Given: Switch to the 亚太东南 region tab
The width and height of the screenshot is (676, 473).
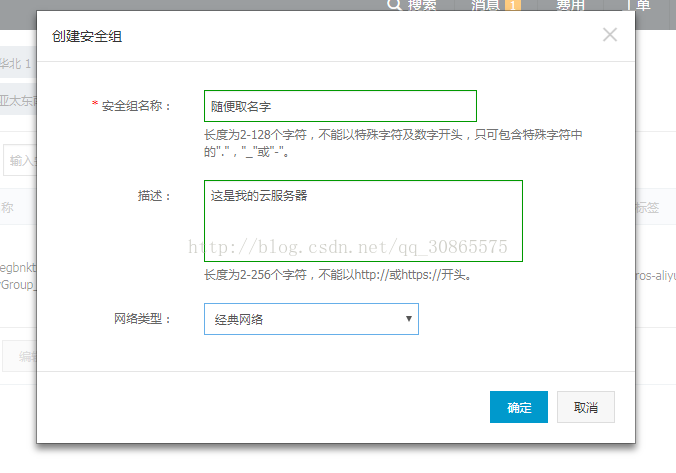Looking at the screenshot, I should pos(18,100).
